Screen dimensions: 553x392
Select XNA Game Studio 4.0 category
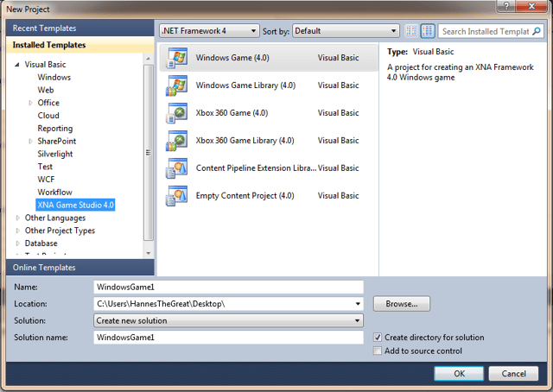click(75, 205)
